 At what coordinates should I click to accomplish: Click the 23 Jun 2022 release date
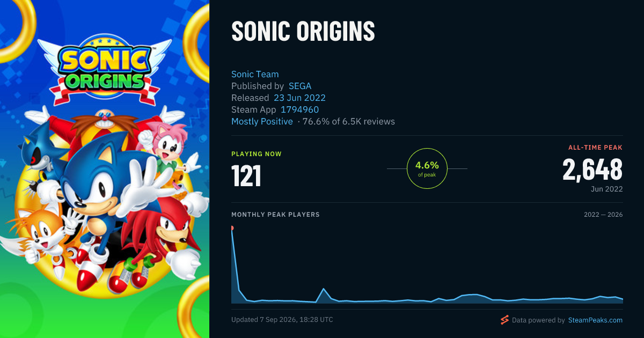click(x=299, y=98)
